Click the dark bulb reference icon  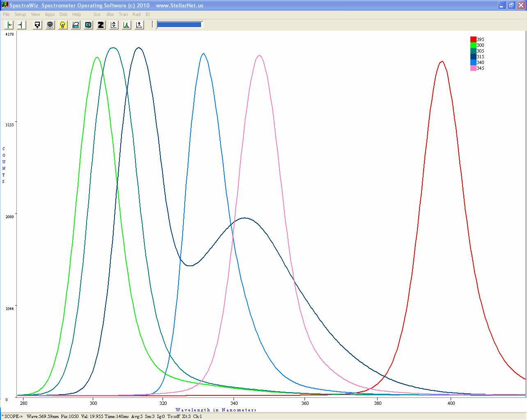50,25
